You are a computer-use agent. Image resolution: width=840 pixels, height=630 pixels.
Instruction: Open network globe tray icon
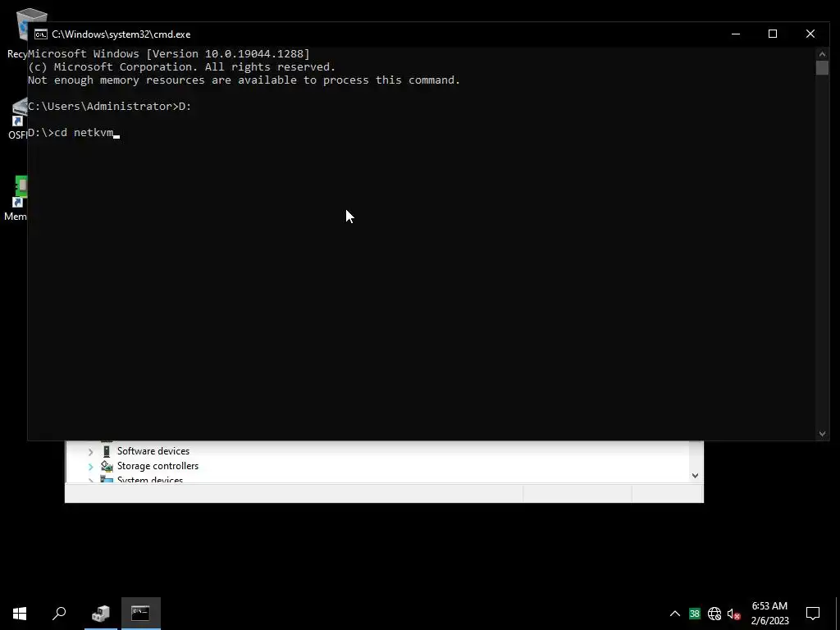(714, 614)
